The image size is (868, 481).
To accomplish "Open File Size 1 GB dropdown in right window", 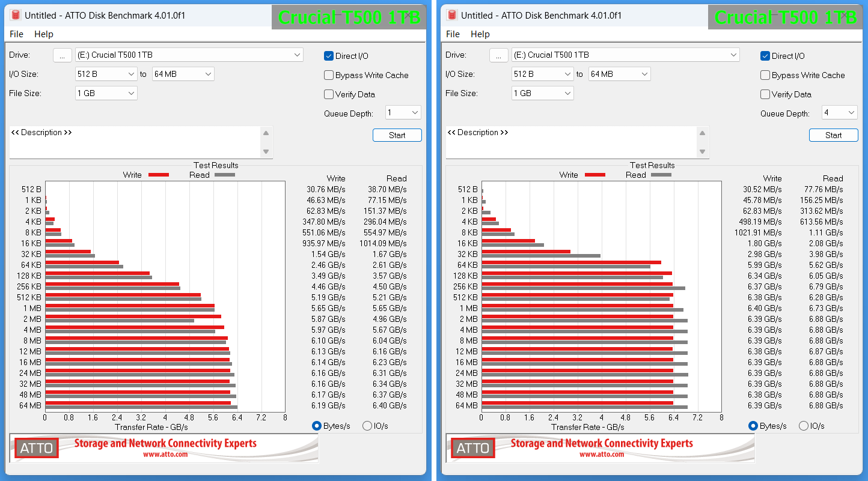I will [543, 93].
